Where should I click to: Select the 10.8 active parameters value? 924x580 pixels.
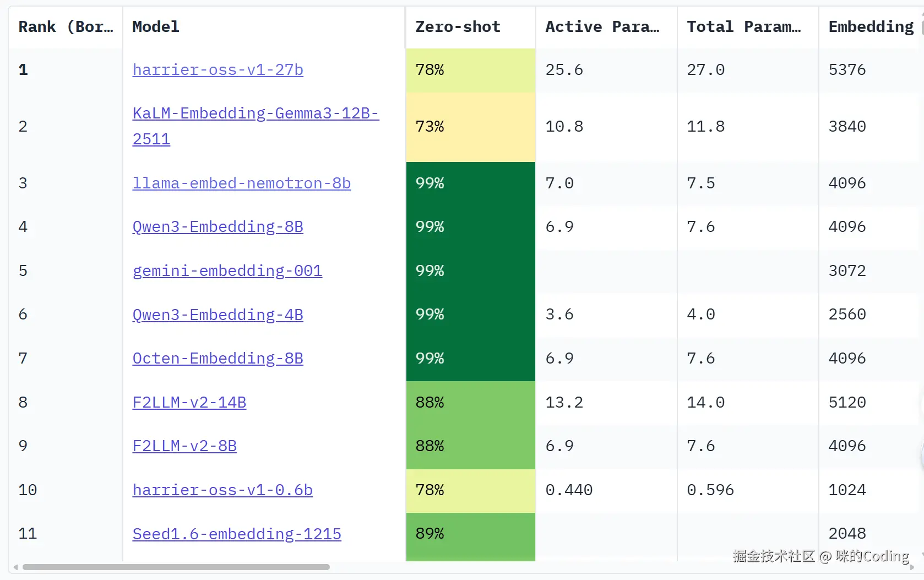564,127
